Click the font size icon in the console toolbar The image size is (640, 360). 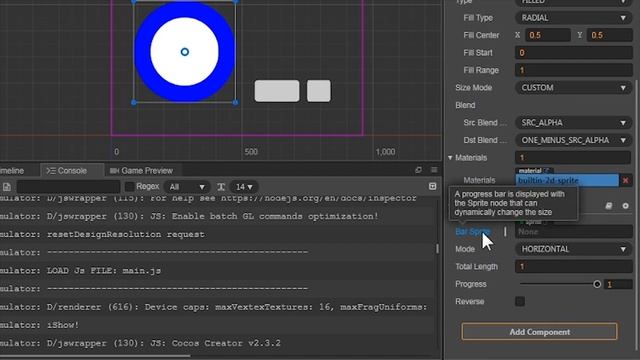click(221, 187)
